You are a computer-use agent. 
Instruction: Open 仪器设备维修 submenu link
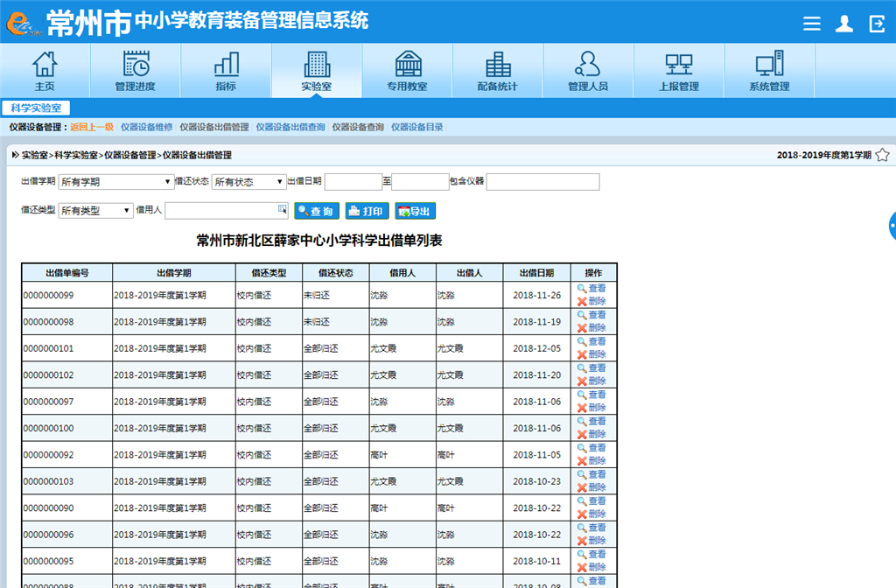point(146,127)
